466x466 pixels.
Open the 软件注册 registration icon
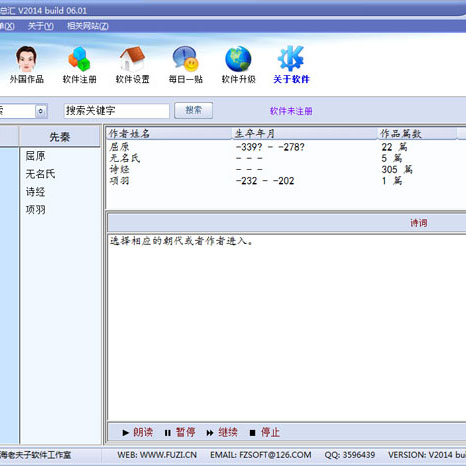79,65
